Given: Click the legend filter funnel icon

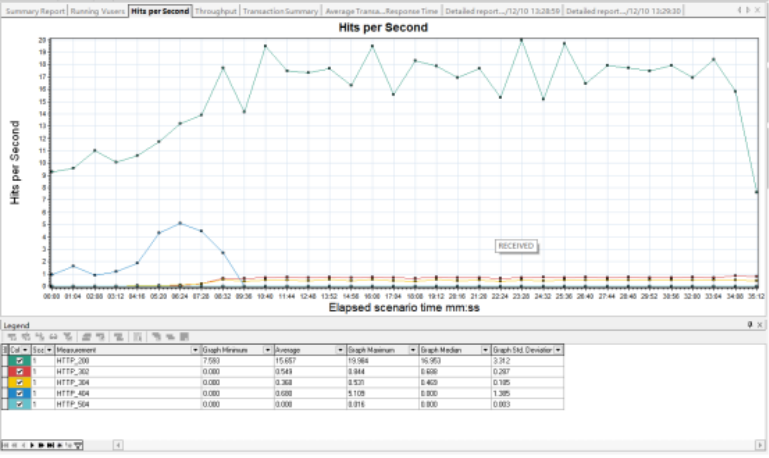Looking at the screenshot, I should tap(78, 443).
